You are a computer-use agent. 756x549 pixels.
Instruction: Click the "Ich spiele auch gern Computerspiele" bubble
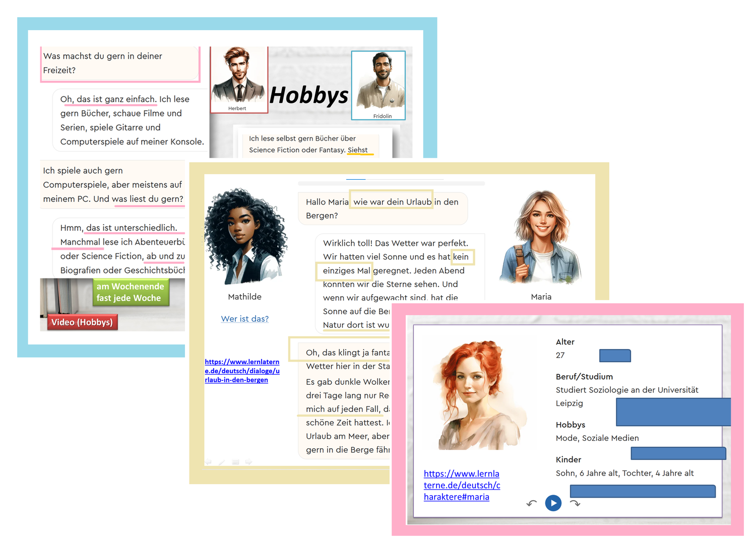point(113,184)
